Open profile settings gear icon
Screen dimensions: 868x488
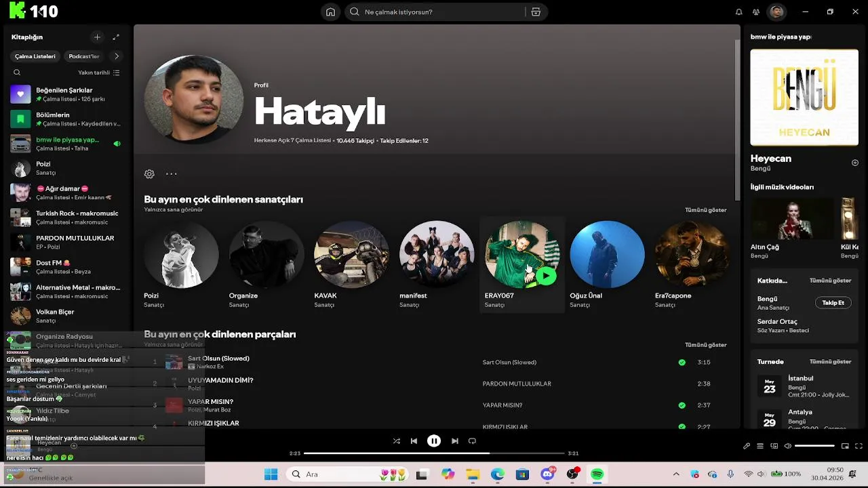click(x=149, y=174)
